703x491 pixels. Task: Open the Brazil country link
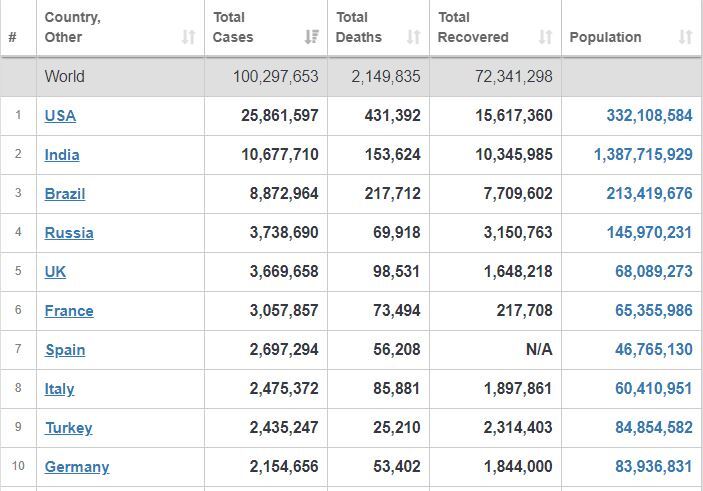(x=65, y=194)
